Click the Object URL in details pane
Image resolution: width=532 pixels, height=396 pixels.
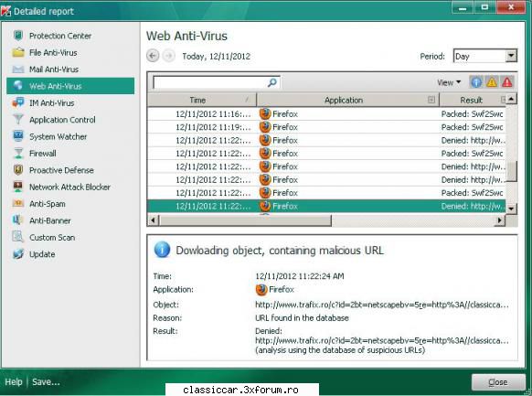coord(382,305)
